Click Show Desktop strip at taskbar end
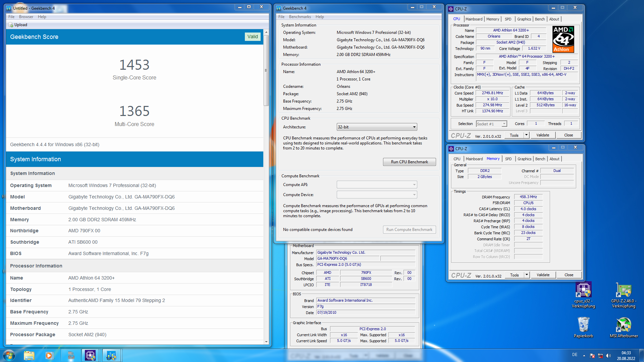Viewport: 644px width, 362px height. (641, 355)
